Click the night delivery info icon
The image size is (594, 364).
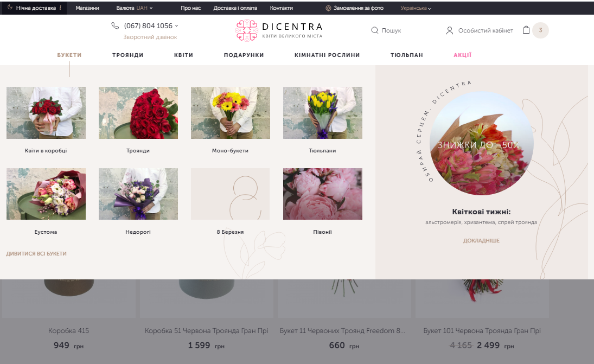click(60, 8)
